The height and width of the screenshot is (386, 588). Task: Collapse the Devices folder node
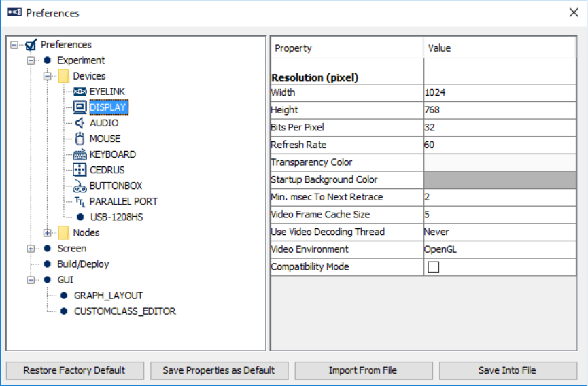pos(47,76)
